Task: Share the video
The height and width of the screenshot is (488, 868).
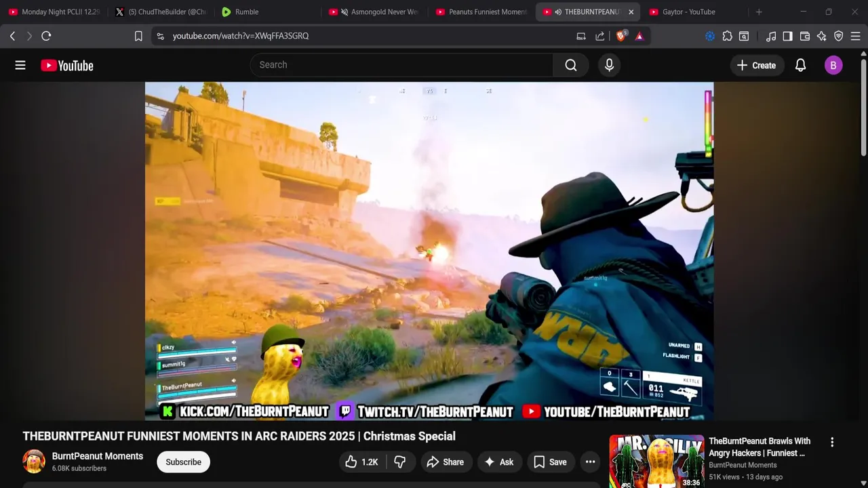Action: pyautogui.click(x=445, y=462)
